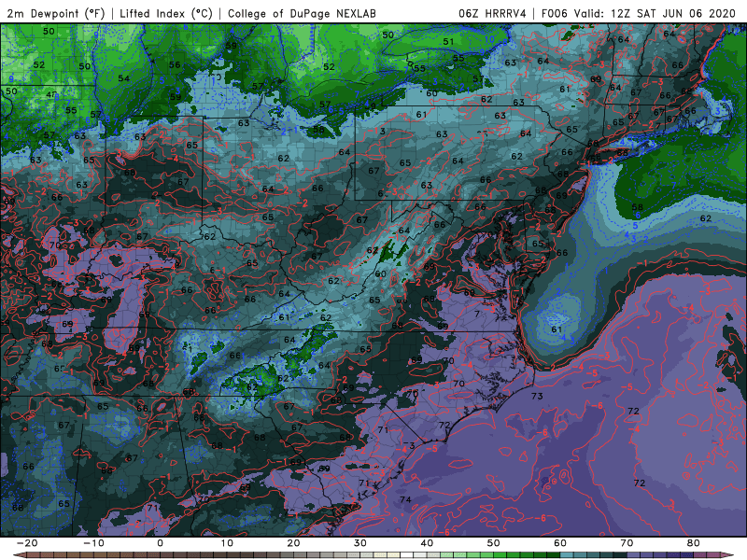Click the 0 label on the color scale

point(160,543)
